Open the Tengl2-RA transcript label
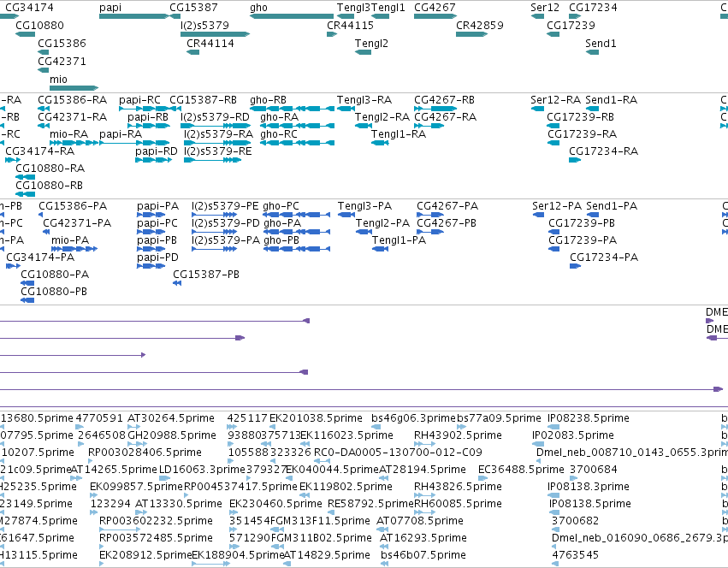The width and height of the screenshot is (728, 568). click(382, 116)
